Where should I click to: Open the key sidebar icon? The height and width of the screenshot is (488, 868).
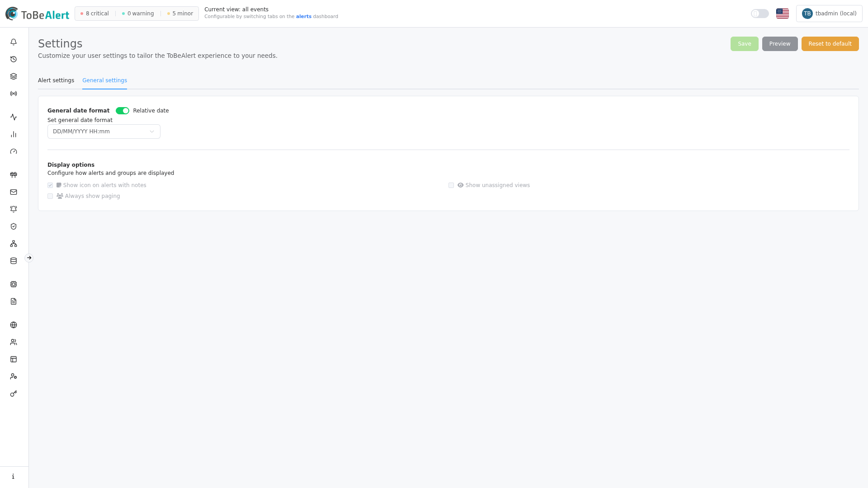coord(14,394)
